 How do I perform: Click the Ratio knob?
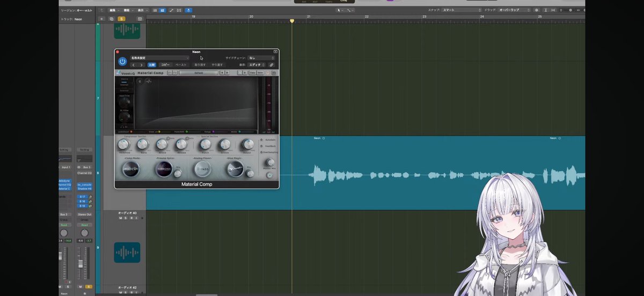[142, 144]
